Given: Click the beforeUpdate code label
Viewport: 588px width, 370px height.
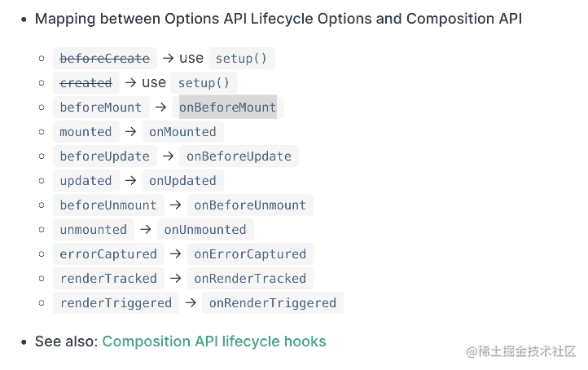Looking at the screenshot, I should tap(104, 156).
